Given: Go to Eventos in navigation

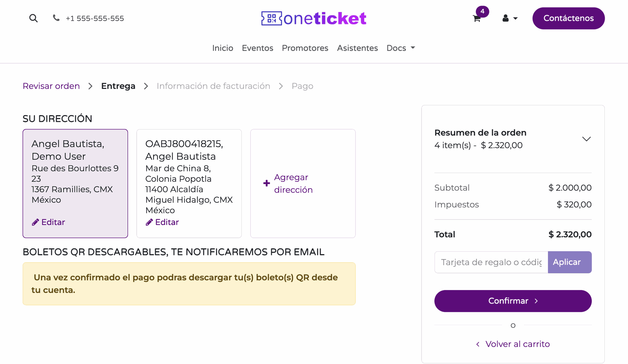Looking at the screenshot, I should 257,48.
